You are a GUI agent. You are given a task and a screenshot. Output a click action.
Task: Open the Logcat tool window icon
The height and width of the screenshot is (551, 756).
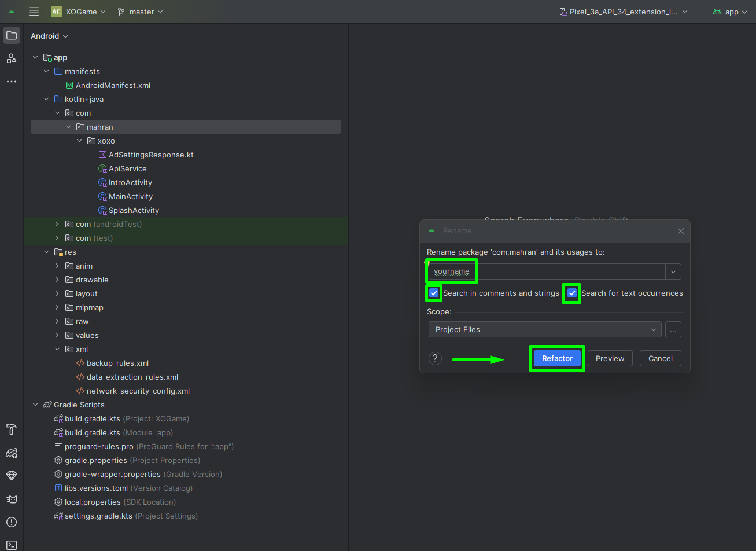12,499
